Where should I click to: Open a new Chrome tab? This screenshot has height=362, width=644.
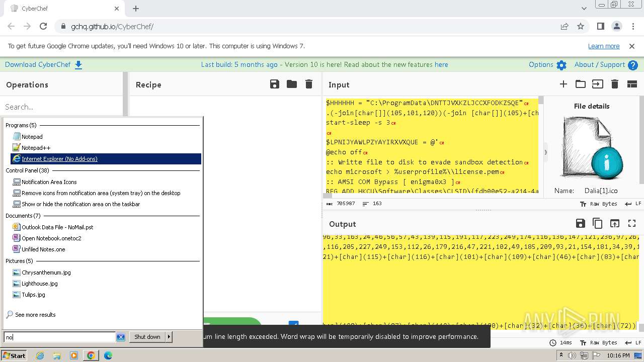click(x=136, y=9)
